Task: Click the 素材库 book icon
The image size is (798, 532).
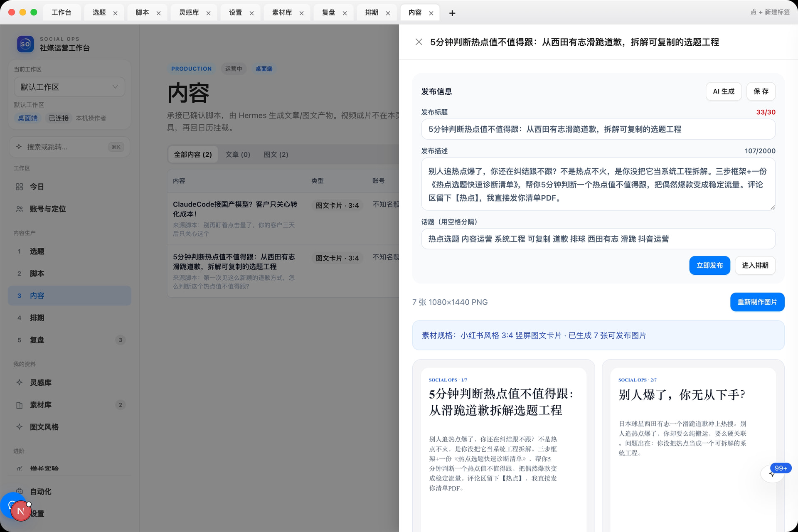Action: 19,405
